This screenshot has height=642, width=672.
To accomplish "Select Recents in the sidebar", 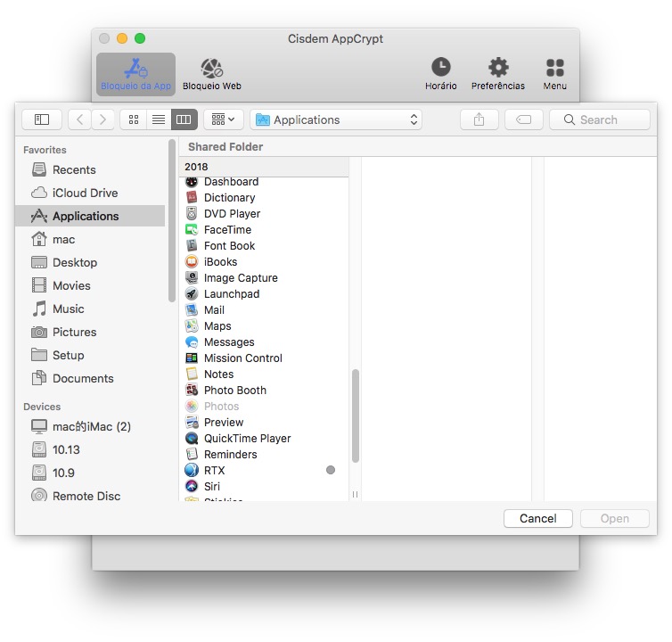I will 91,169.
